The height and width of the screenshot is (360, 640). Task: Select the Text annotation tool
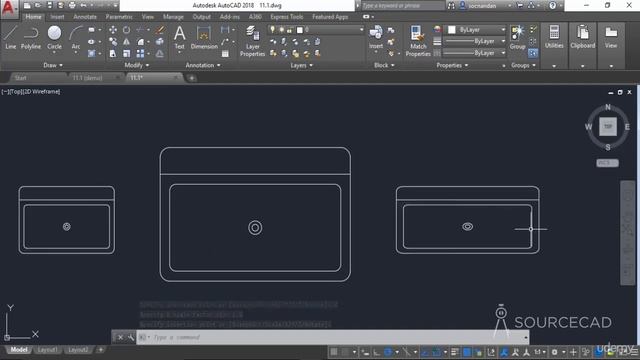pyautogui.click(x=180, y=38)
